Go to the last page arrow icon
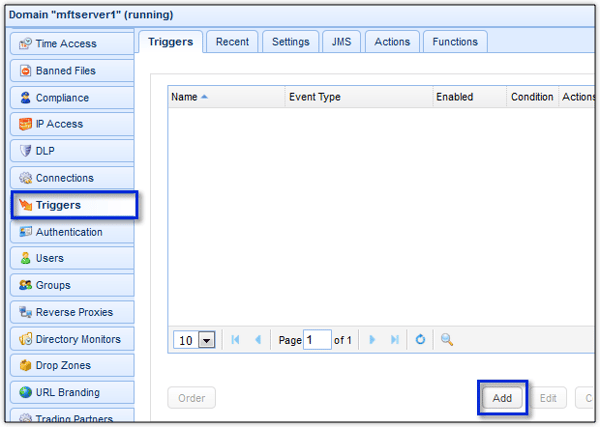Viewport: 600px width, 427px height. pyautogui.click(x=395, y=339)
